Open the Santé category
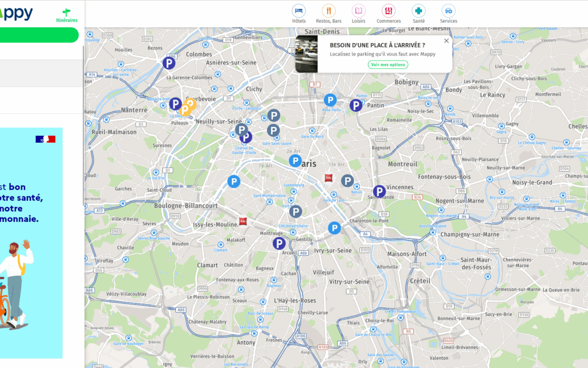588x368 pixels. 419,14
